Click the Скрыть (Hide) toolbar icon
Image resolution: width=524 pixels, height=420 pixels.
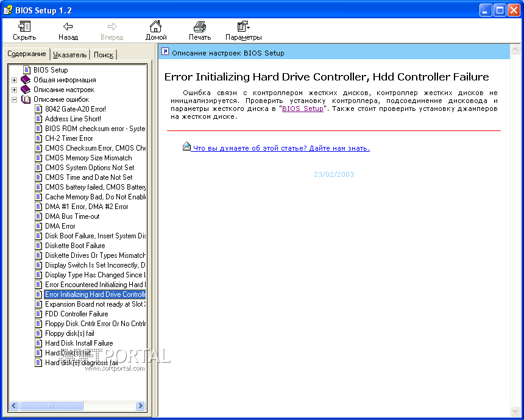(24, 26)
